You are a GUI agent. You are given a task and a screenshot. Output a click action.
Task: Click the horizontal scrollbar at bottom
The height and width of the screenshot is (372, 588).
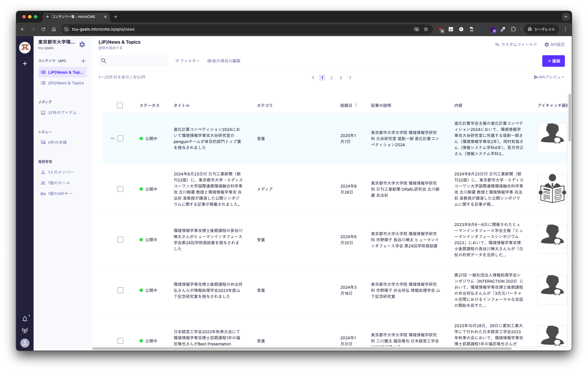click(x=302, y=349)
